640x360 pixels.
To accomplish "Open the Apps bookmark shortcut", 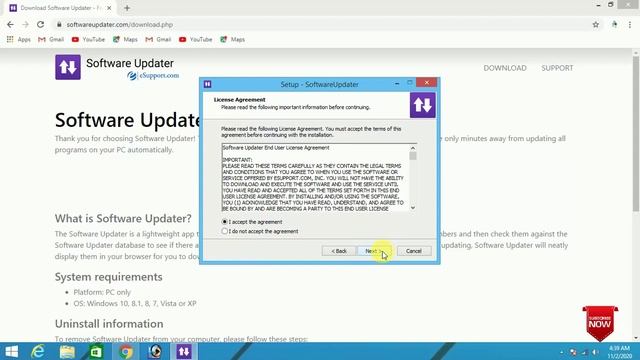I will point(19,40).
